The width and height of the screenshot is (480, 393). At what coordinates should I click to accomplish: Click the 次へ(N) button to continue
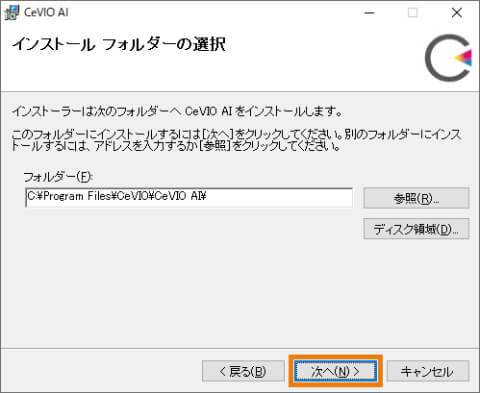click(335, 371)
